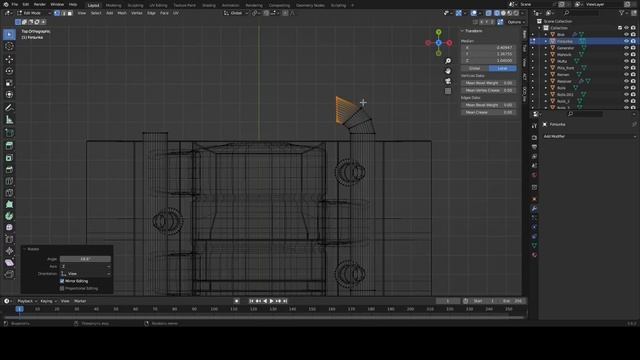Select Mahovik object in outliner
The image size is (640, 360).
(x=564, y=55)
